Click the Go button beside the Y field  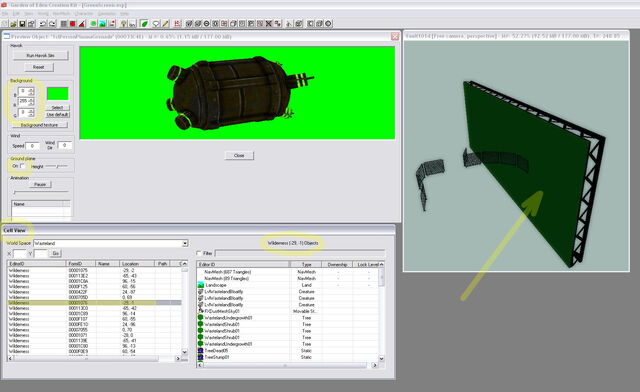[x=56, y=254]
